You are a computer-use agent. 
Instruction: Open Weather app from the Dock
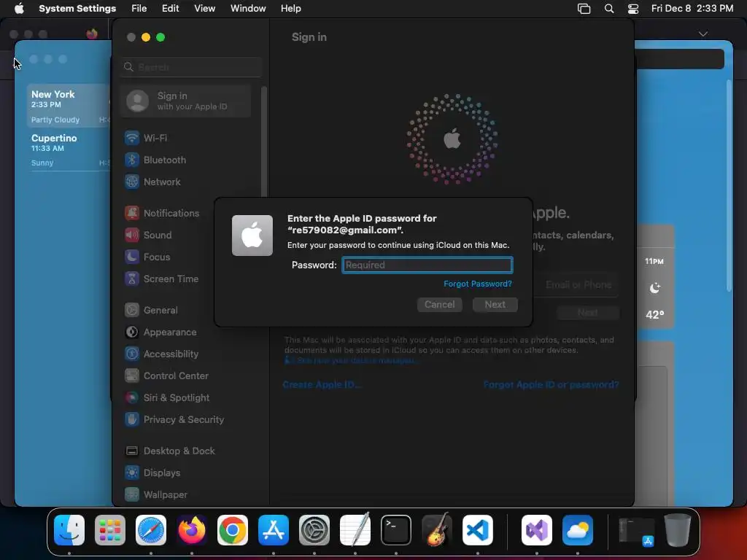pyautogui.click(x=578, y=530)
